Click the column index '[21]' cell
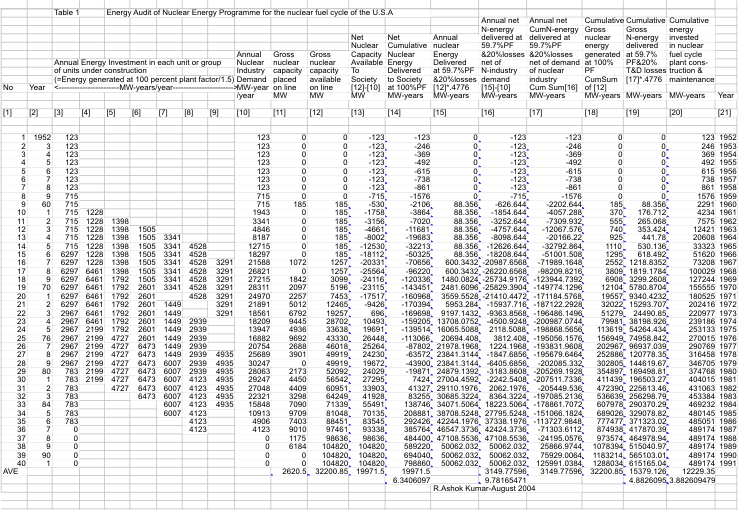The image size is (738, 510). point(725,112)
